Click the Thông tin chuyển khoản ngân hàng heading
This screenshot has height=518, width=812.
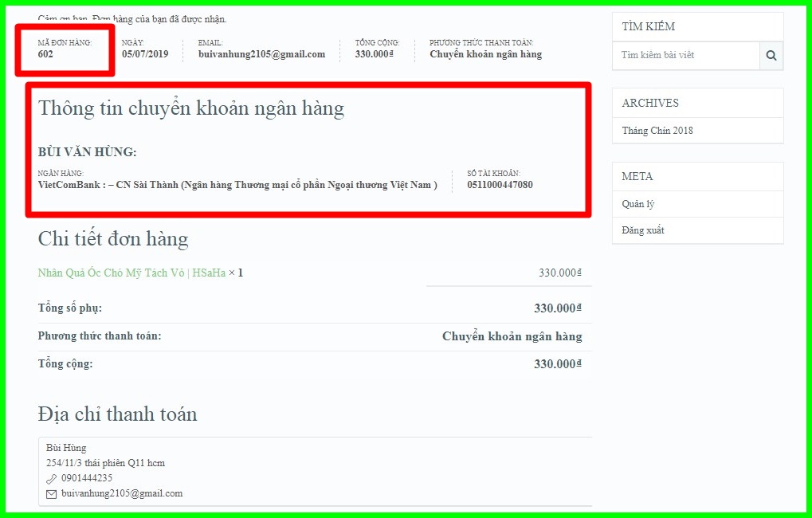[191, 108]
